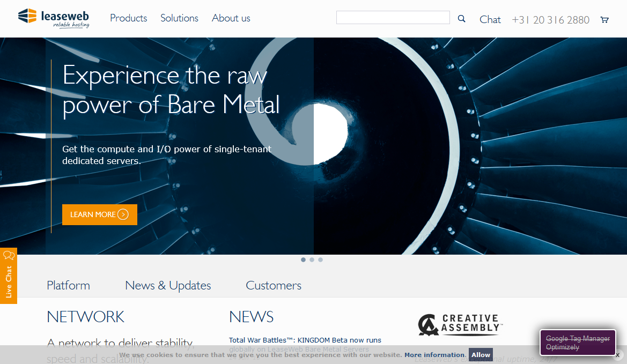Click the search magnifier icon

461,19
